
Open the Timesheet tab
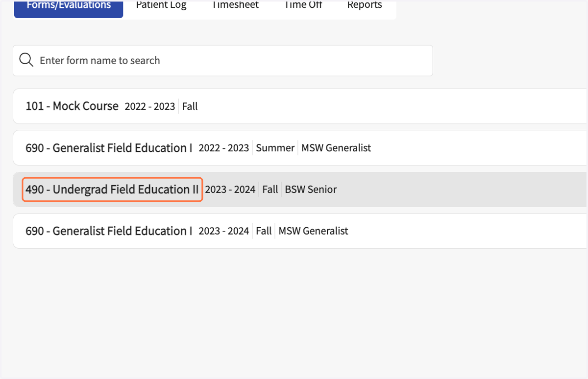point(236,5)
